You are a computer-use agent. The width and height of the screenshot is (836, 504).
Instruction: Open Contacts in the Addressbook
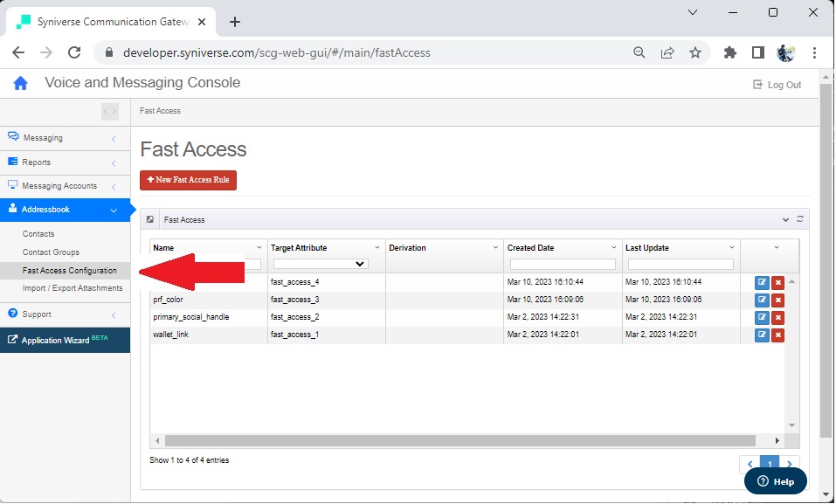click(38, 234)
